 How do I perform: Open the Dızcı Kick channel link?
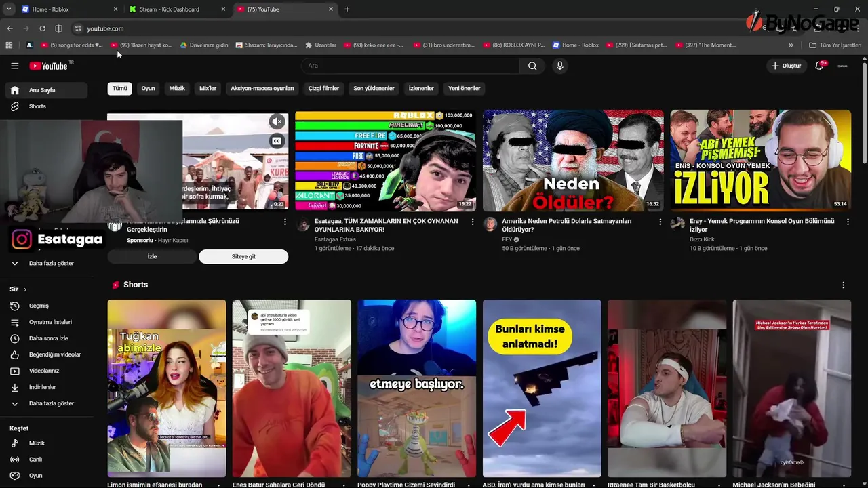click(702, 239)
